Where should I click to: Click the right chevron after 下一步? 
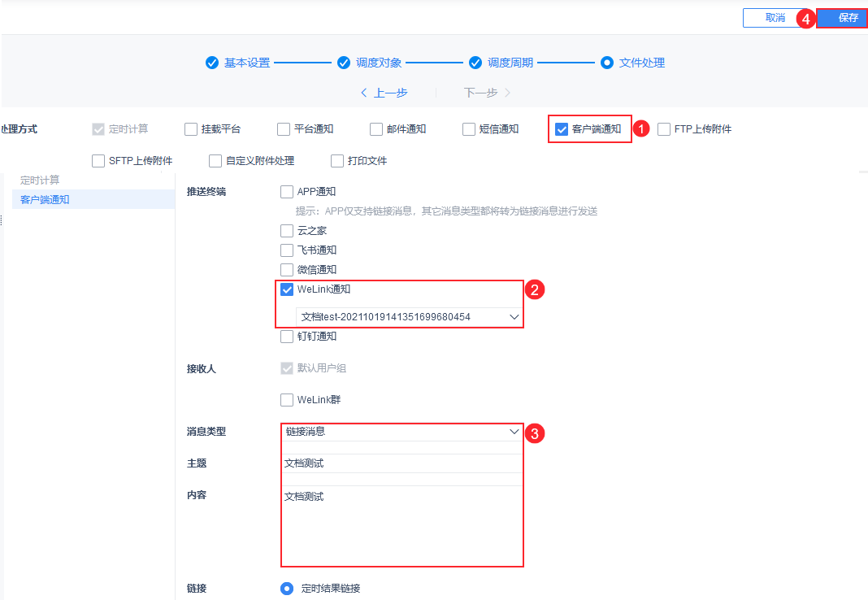pos(507,93)
